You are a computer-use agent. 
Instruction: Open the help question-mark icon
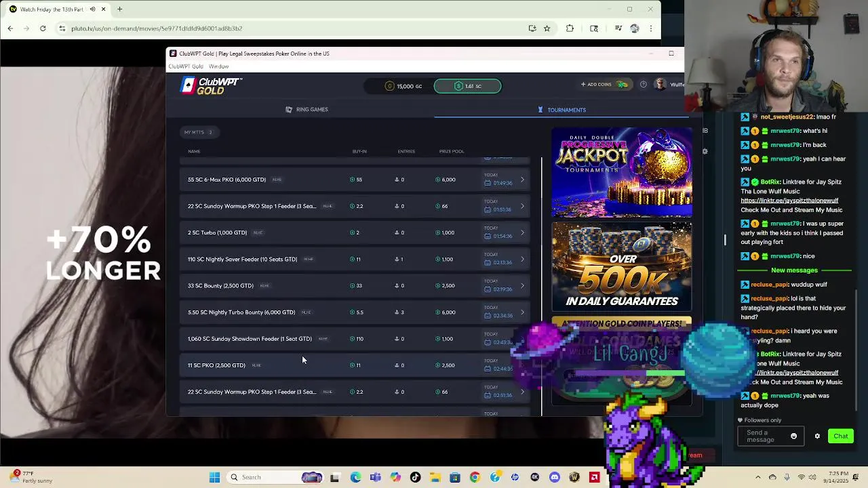pyautogui.click(x=643, y=85)
